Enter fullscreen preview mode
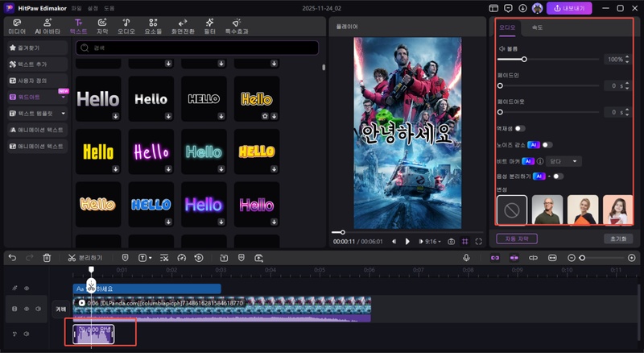 (x=479, y=241)
